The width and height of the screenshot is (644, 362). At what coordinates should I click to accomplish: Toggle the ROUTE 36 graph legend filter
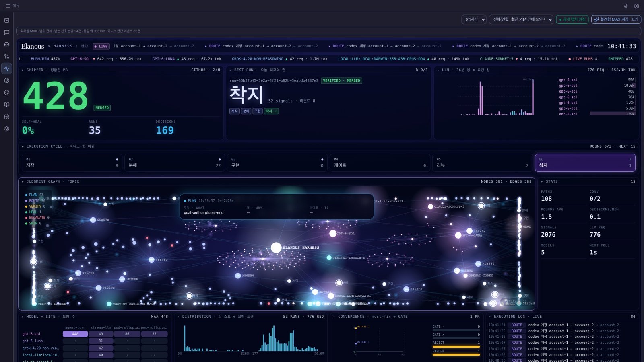35,200
